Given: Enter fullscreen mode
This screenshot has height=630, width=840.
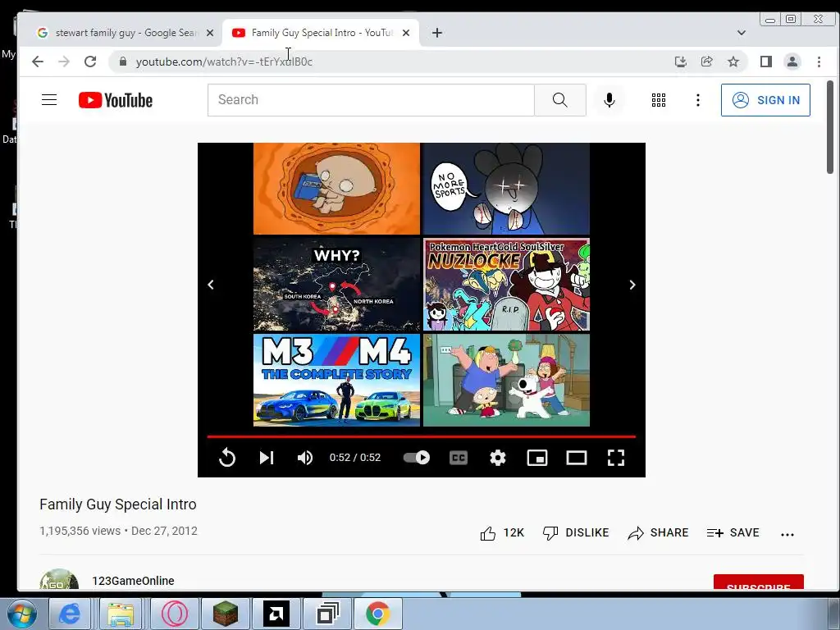Looking at the screenshot, I should click(x=616, y=458).
